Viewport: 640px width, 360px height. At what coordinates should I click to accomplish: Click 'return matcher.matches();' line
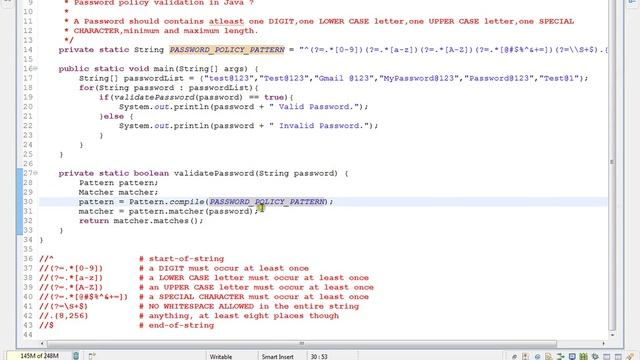(x=141, y=221)
